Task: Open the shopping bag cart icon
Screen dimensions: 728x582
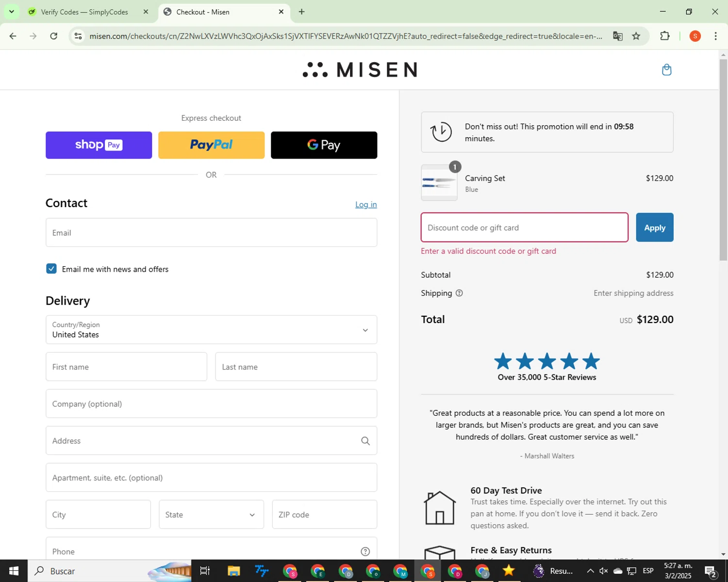Action: click(x=667, y=70)
